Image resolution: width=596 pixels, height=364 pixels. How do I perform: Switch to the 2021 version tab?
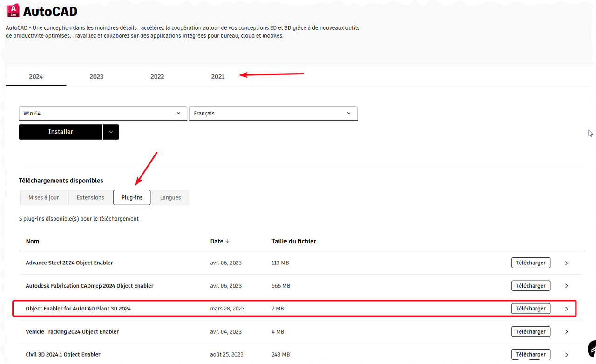[x=218, y=77]
